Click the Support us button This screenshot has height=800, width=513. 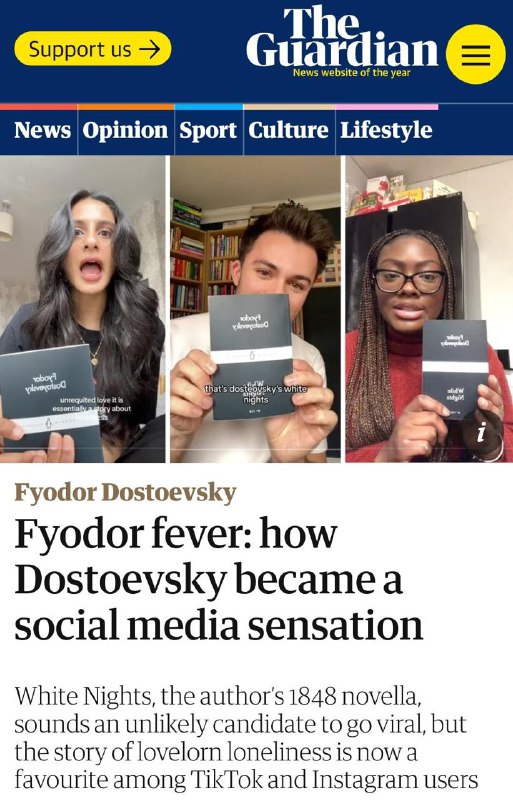tap(93, 49)
